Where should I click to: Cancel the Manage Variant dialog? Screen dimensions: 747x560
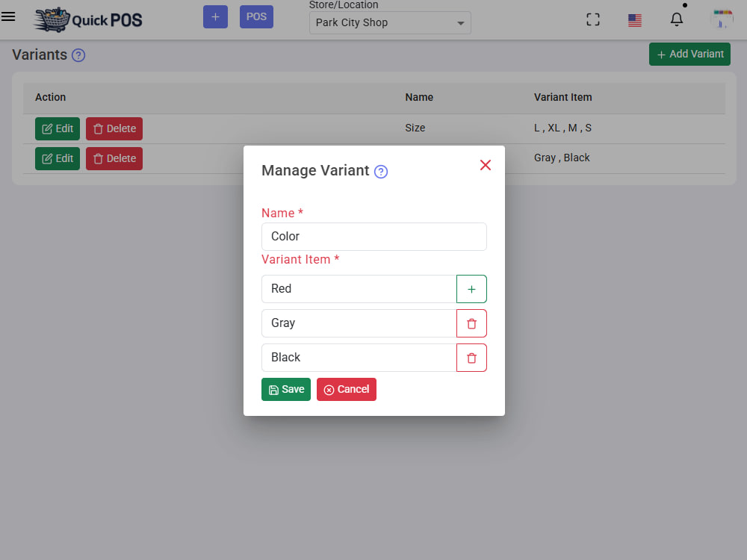347,390
